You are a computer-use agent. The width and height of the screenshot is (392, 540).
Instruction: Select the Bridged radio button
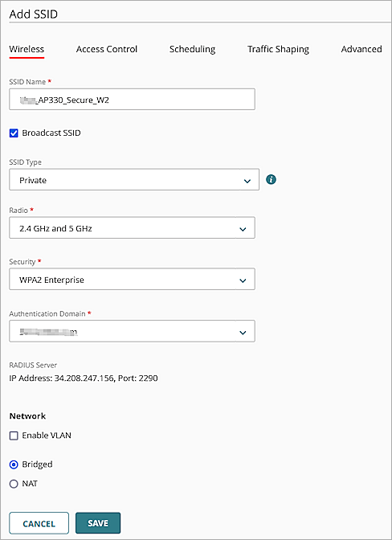[x=14, y=464]
